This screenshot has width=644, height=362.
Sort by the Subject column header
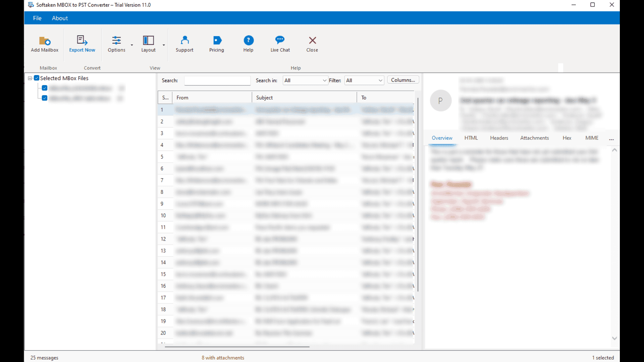[305, 98]
